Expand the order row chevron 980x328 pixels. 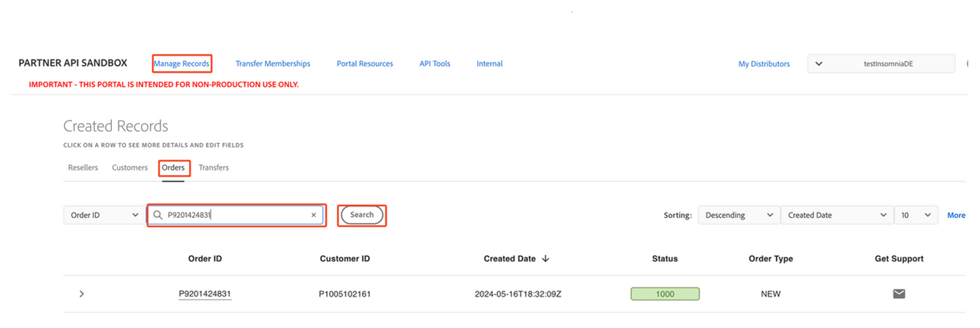(x=82, y=294)
